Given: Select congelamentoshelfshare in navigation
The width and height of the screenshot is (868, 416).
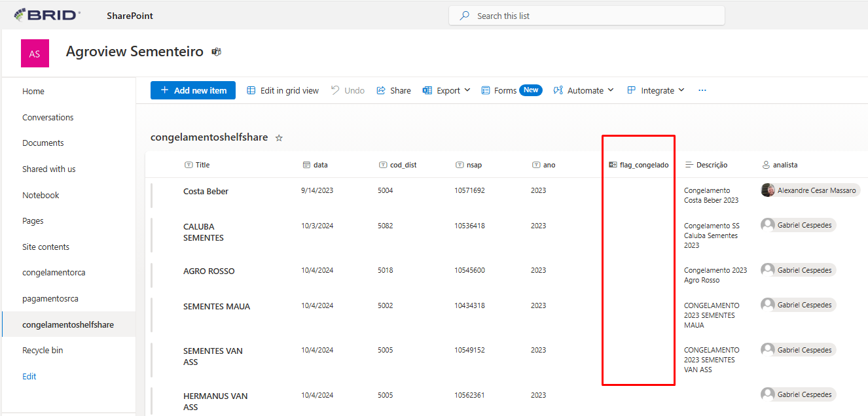Looking at the screenshot, I should coord(68,325).
